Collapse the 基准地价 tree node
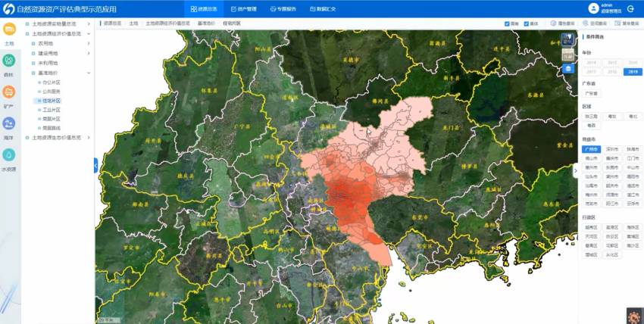Screen dimensions: 644x324 tap(89, 73)
